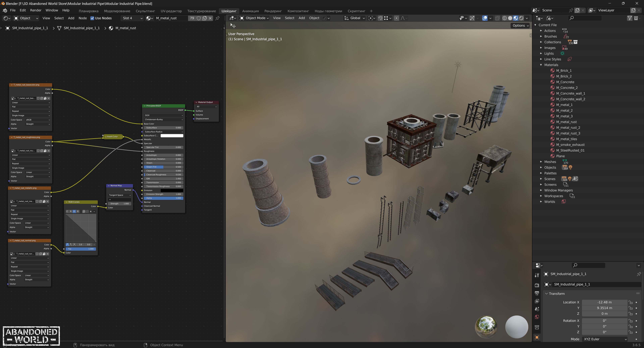Click new scene icon beside Scene field
The image size is (644, 348).
pos(577,10)
